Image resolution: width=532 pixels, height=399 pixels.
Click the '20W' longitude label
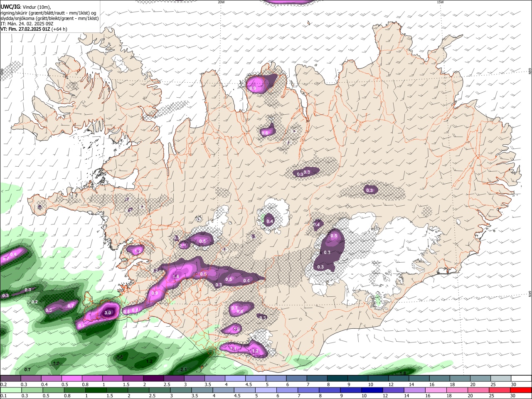[x=221, y=2]
